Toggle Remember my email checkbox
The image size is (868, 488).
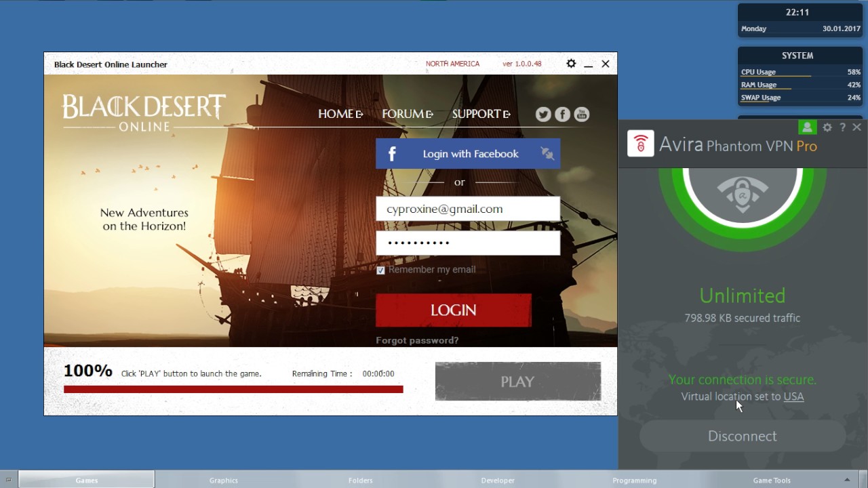[x=380, y=270]
